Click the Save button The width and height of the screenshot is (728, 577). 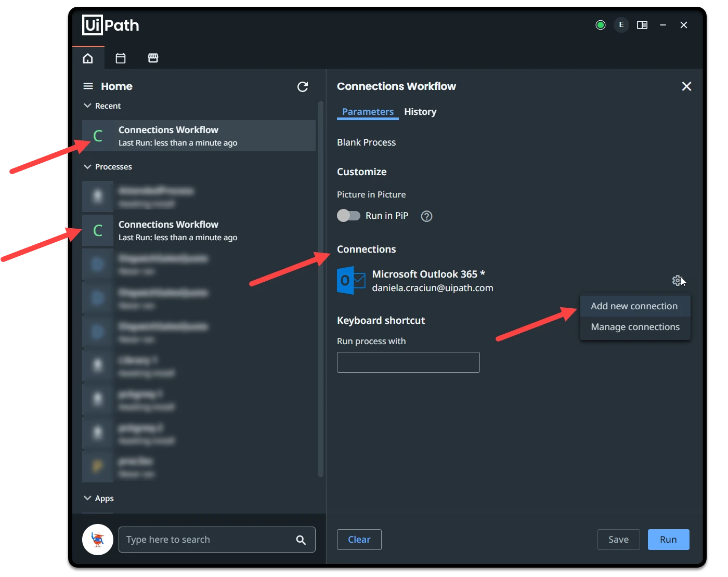point(618,540)
